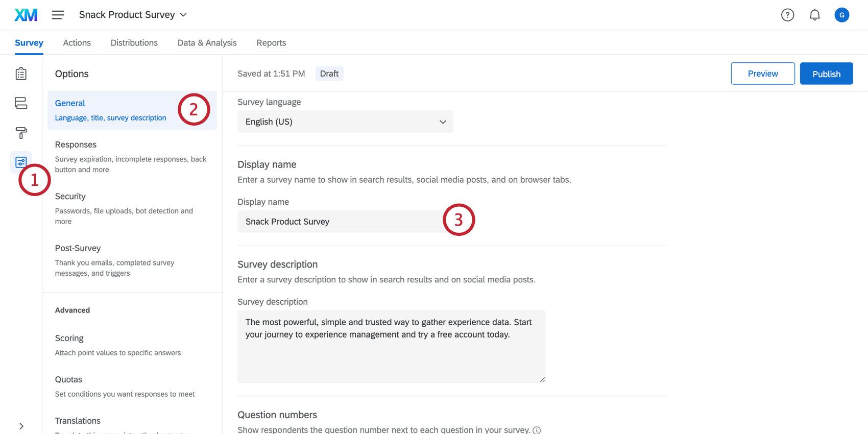This screenshot has width=868, height=434.
Task: Open the Builder clipboard sidebar icon
Action: 21,74
